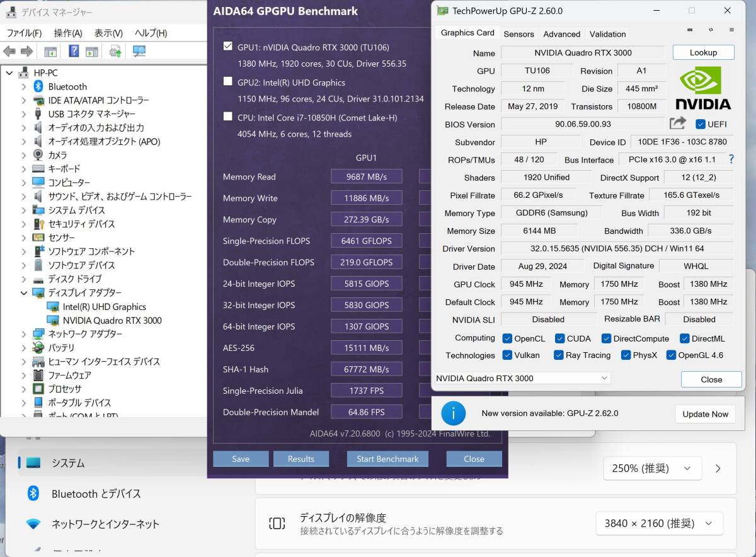756x557 pixels.
Task: Take a screenshot with GPU-Z camera icon
Action: (x=689, y=29)
